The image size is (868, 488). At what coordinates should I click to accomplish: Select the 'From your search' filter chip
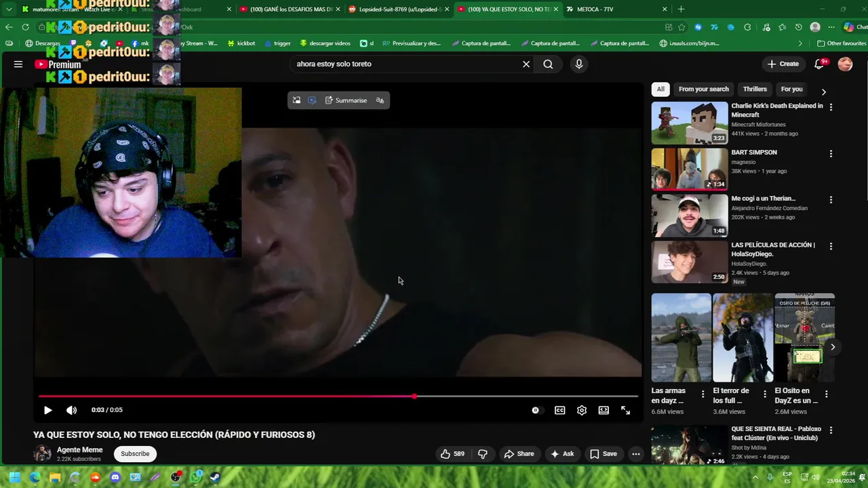[x=703, y=89]
